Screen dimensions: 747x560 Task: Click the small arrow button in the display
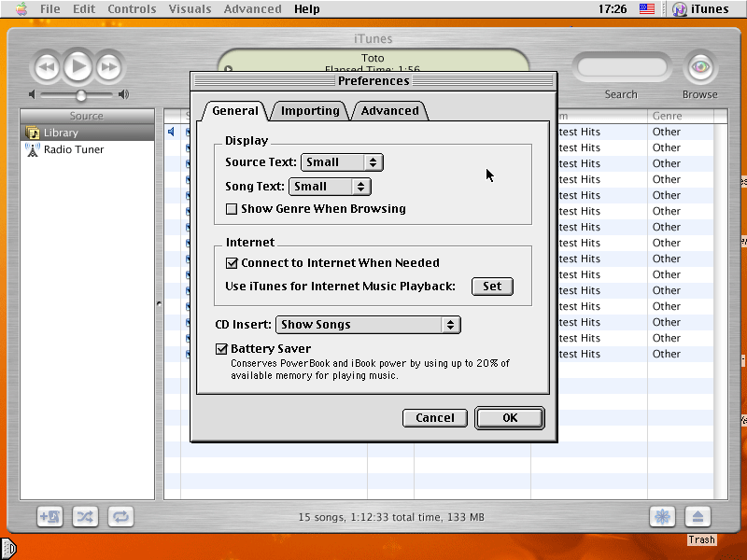pyautogui.click(x=228, y=68)
